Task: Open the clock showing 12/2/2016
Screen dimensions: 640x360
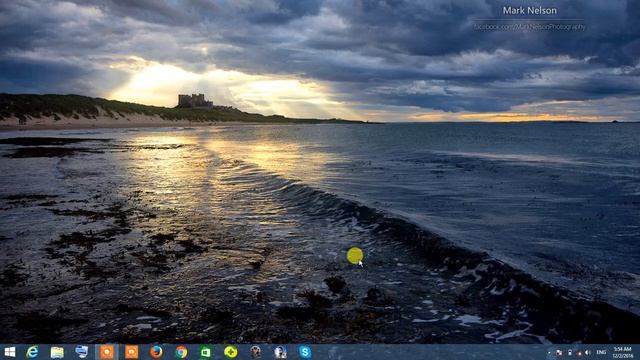Action: point(622,353)
